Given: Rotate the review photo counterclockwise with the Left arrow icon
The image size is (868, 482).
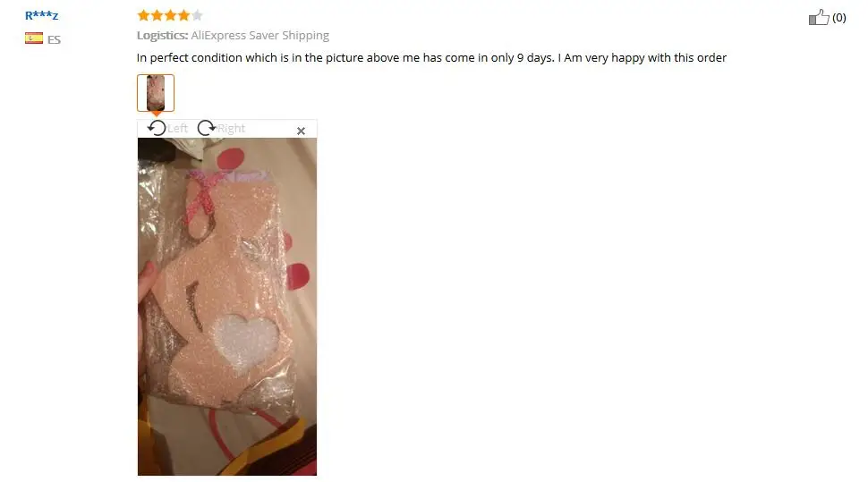Looking at the screenshot, I should (x=157, y=129).
